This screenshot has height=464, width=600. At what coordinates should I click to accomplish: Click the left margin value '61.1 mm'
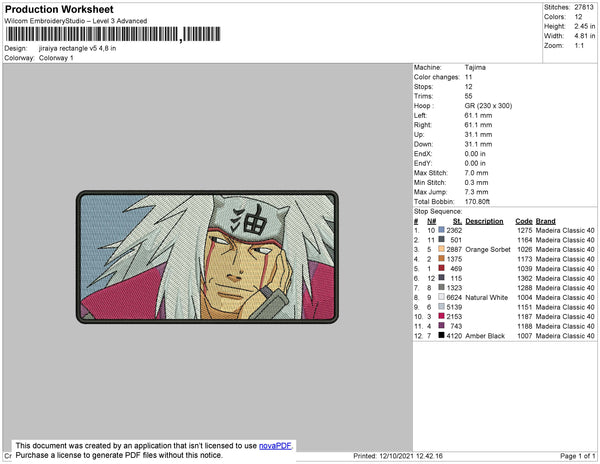tap(478, 115)
